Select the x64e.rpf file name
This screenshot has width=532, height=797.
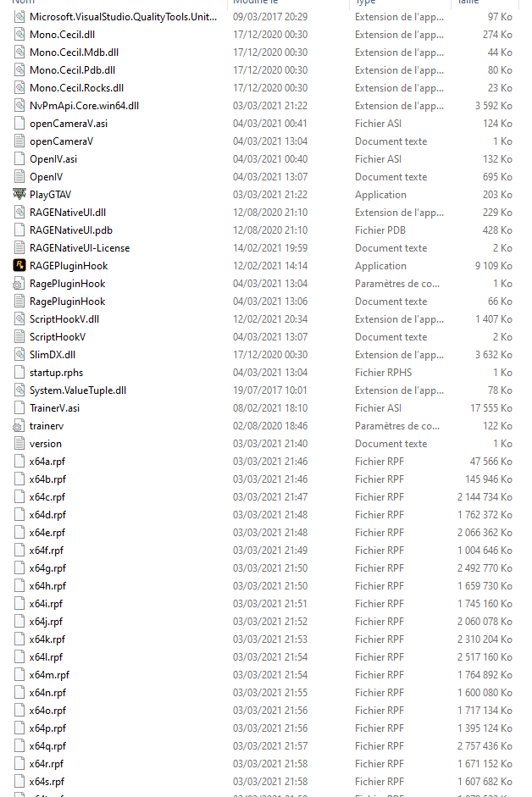[x=47, y=533]
